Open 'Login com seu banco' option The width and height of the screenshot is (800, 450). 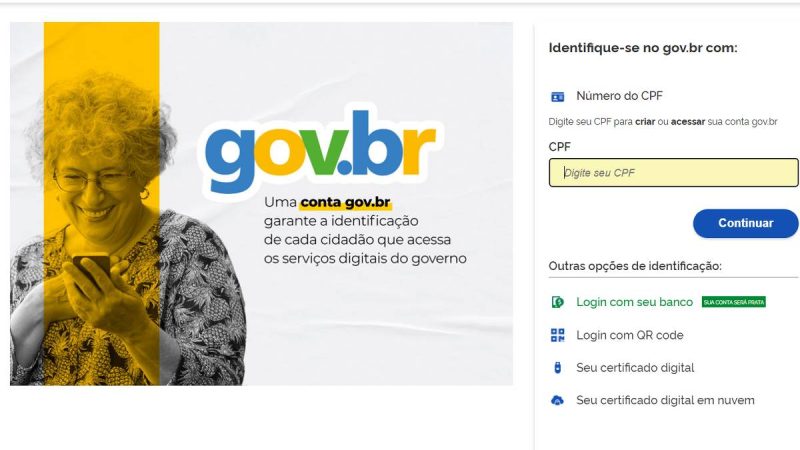click(x=634, y=302)
